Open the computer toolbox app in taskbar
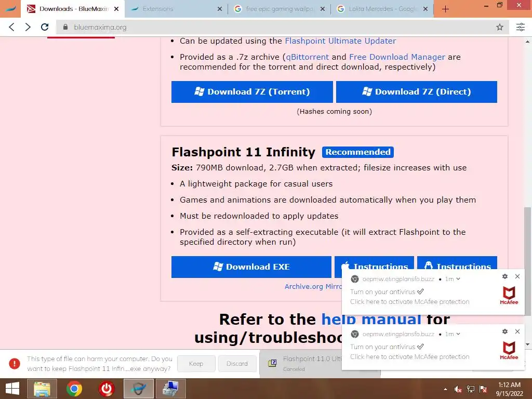 pos(171,389)
